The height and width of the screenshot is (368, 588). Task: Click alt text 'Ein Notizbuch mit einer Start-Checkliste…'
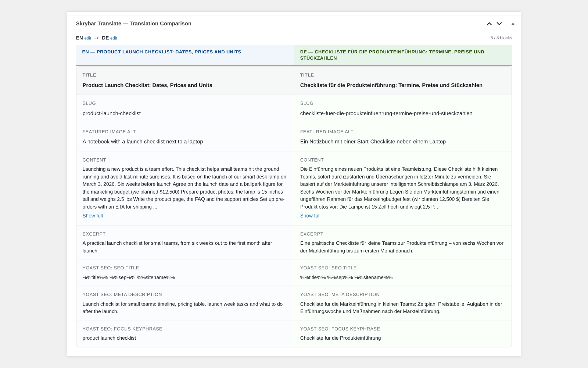tap(373, 141)
